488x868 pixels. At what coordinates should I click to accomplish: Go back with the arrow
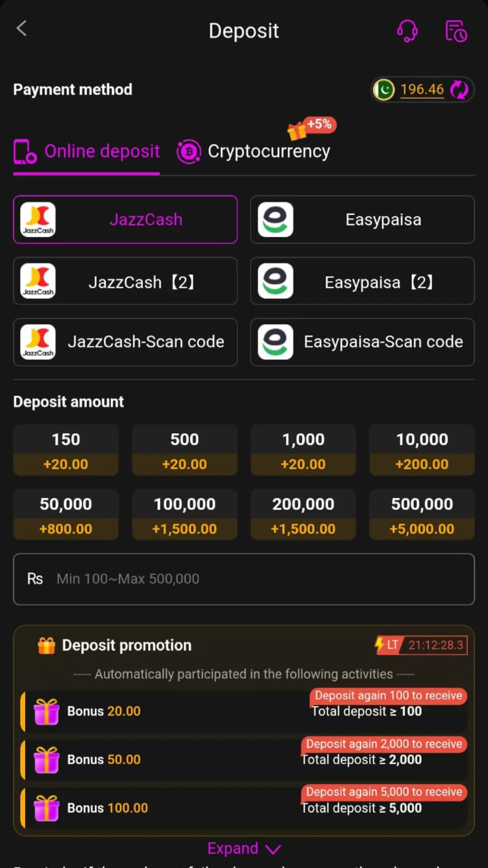click(x=21, y=28)
